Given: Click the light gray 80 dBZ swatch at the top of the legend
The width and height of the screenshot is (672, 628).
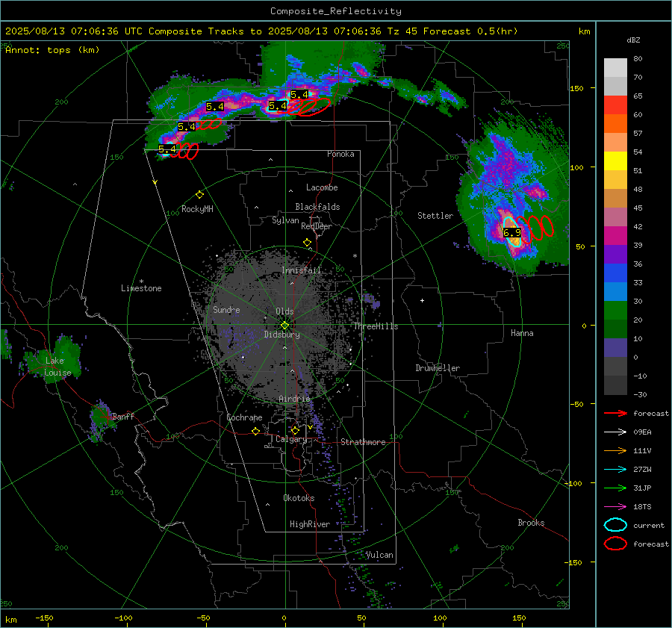Looking at the screenshot, I should click(615, 68).
